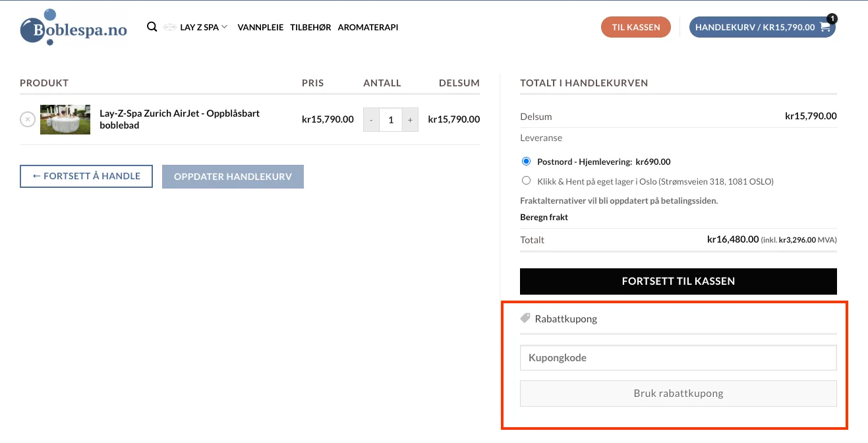The image size is (868, 443).
Task: Decrease quantity with minus button
Action: click(371, 119)
